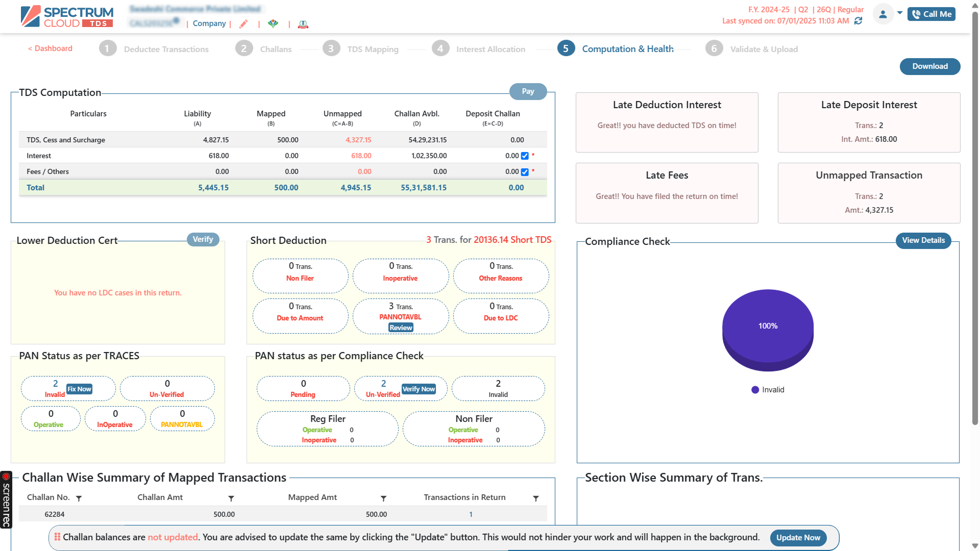Select the purple Invalid color swatch
The height and width of the screenshot is (551, 980).
tap(755, 390)
